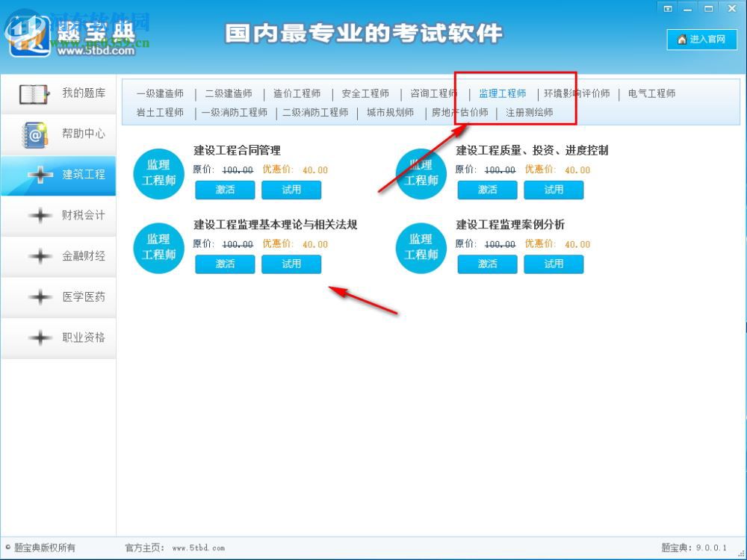Select the 监理基本理论与相关法规 course icon

(158, 248)
